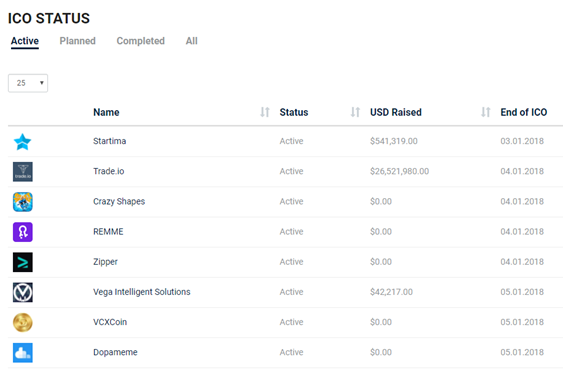
Task: Open the Startima ICO name
Action: [110, 141]
